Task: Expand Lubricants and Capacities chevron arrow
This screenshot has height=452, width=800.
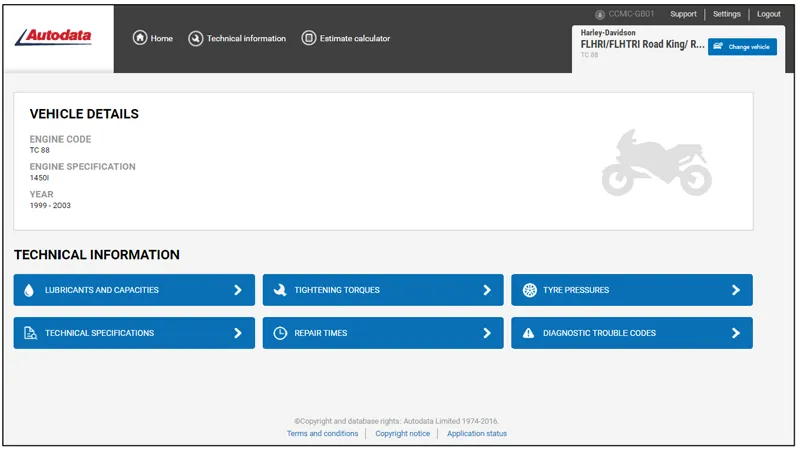Action: [x=237, y=290]
